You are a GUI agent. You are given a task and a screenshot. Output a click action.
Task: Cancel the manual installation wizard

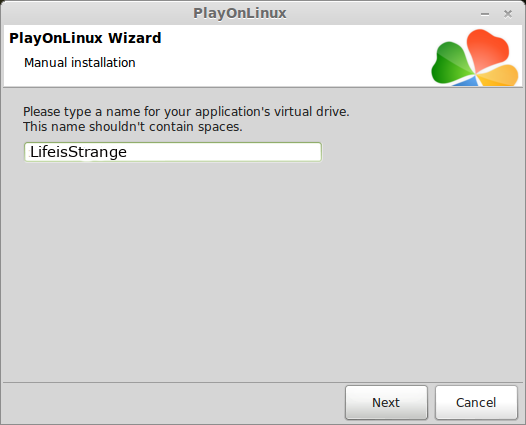[x=476, y=402]
